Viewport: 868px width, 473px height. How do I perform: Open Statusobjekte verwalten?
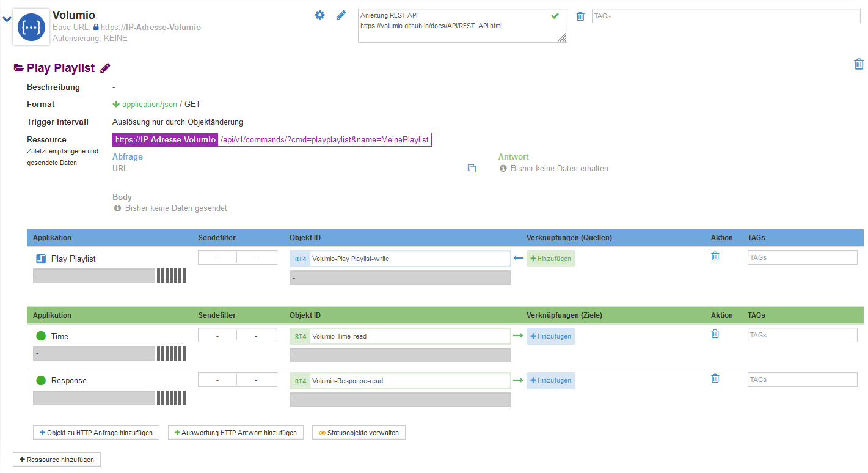point(359,433)
